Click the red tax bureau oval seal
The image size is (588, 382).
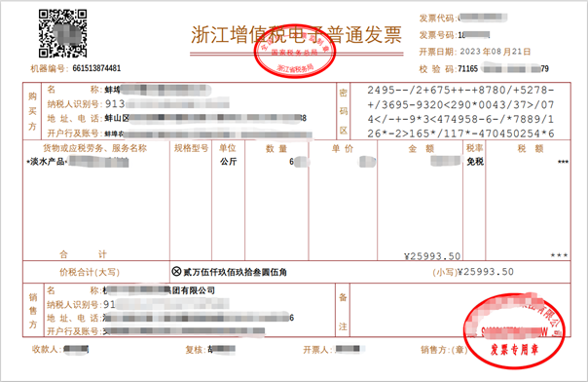(295, 52)
